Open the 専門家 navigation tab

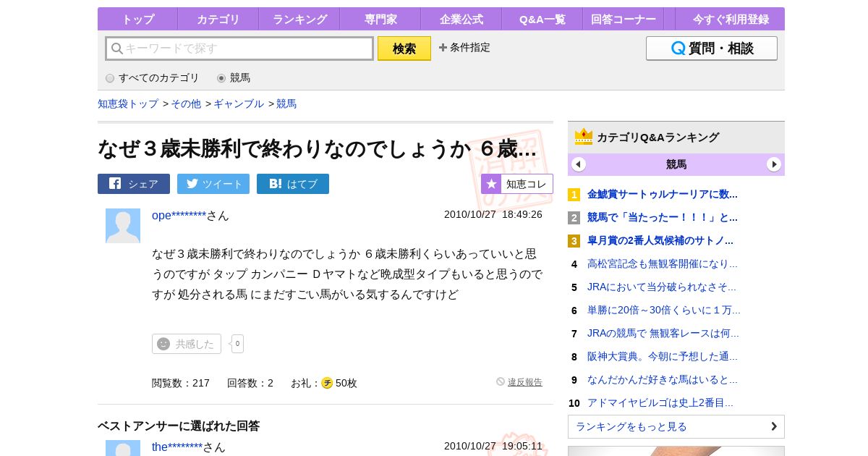click(380, 19)
